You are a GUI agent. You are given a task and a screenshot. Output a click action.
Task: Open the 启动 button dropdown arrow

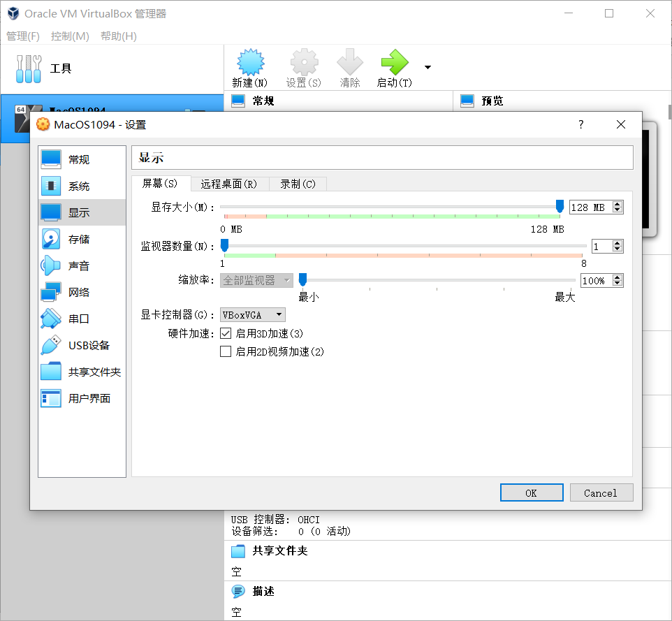point(428,66)
